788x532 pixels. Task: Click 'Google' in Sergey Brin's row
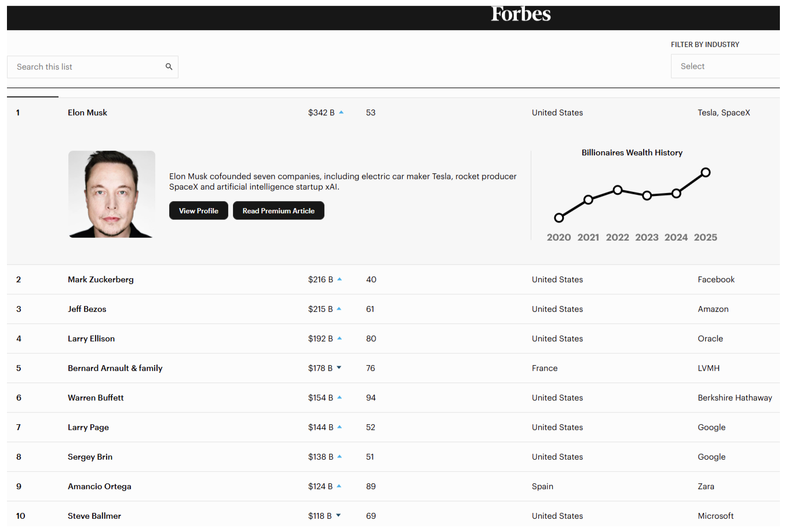pyautogui.click(x=712, y=457)
